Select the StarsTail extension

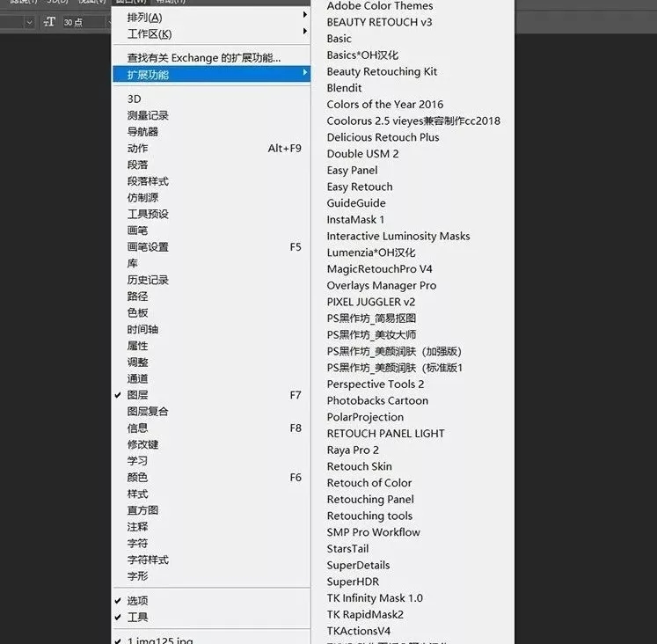pos(347,548)
